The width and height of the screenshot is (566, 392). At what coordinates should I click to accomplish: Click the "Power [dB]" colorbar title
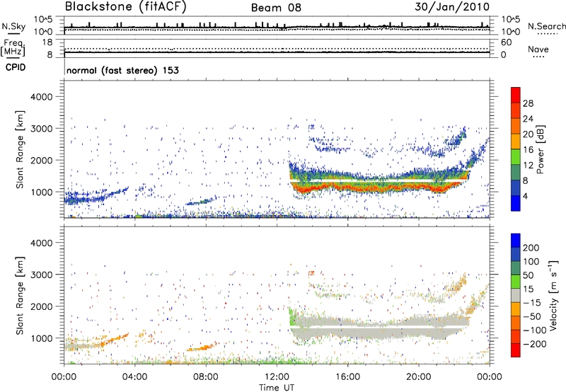click(540, 149)
